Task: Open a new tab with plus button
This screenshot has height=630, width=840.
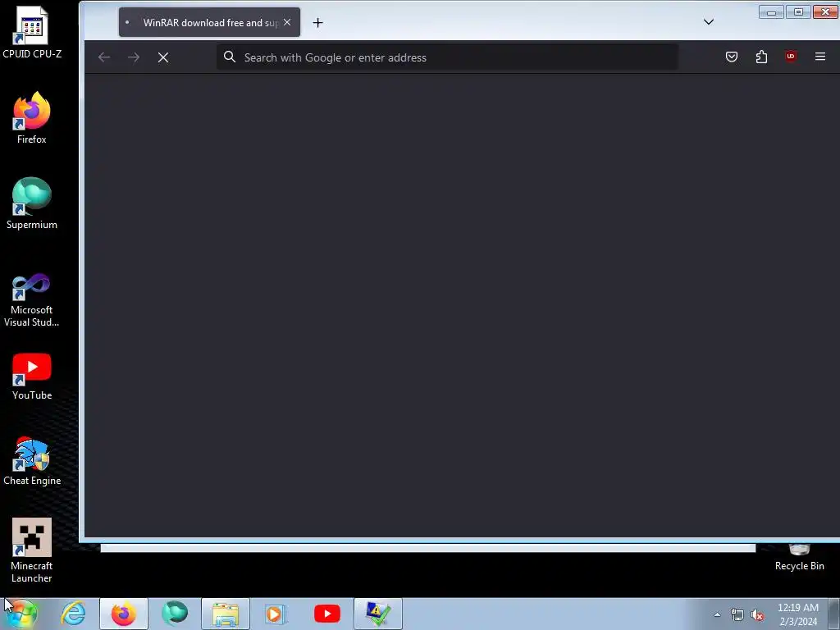Action: click(317, 22)
